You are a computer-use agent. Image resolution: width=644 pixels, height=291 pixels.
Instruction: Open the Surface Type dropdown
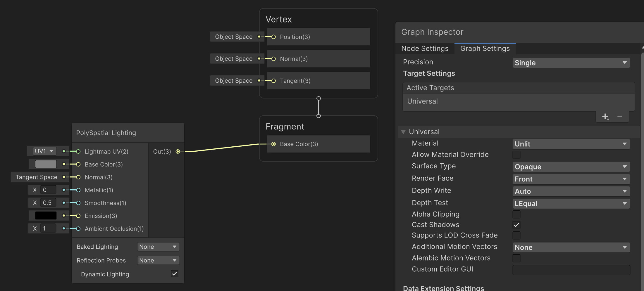tap(571, 167)
